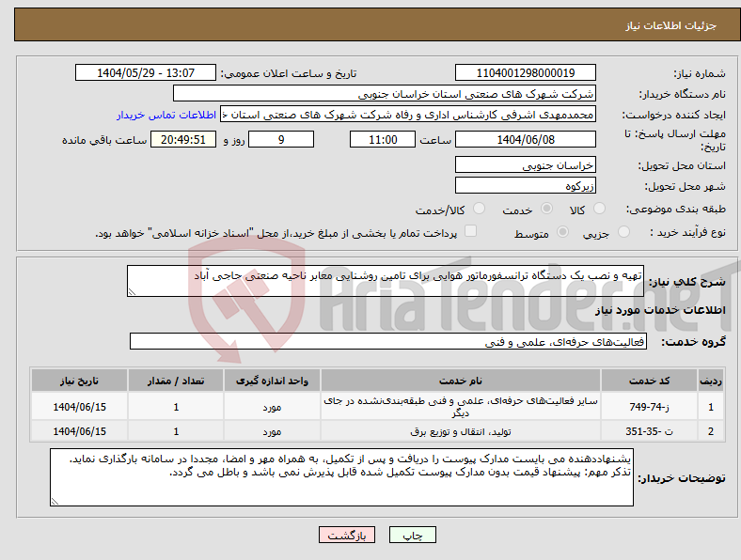Click the اطلاعات خدمات مورد نیاز section heading
741x560 pixels.
(660, 310)
